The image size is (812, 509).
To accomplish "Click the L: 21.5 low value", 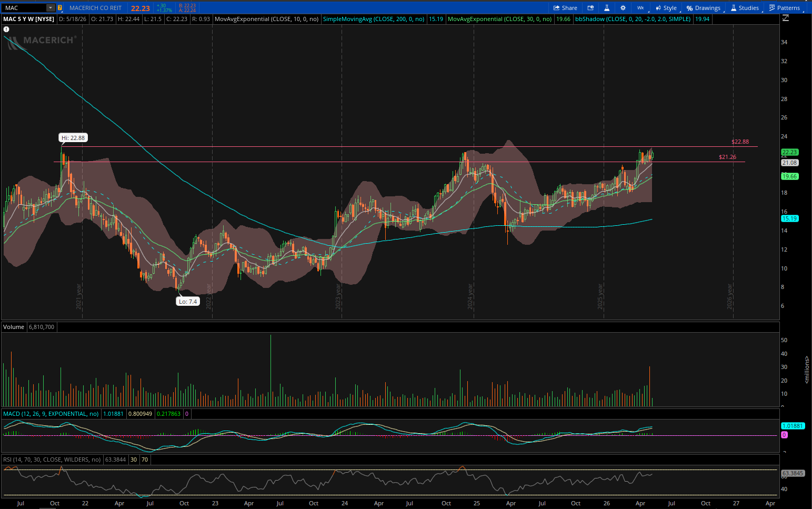I will [x=153, y=19].
